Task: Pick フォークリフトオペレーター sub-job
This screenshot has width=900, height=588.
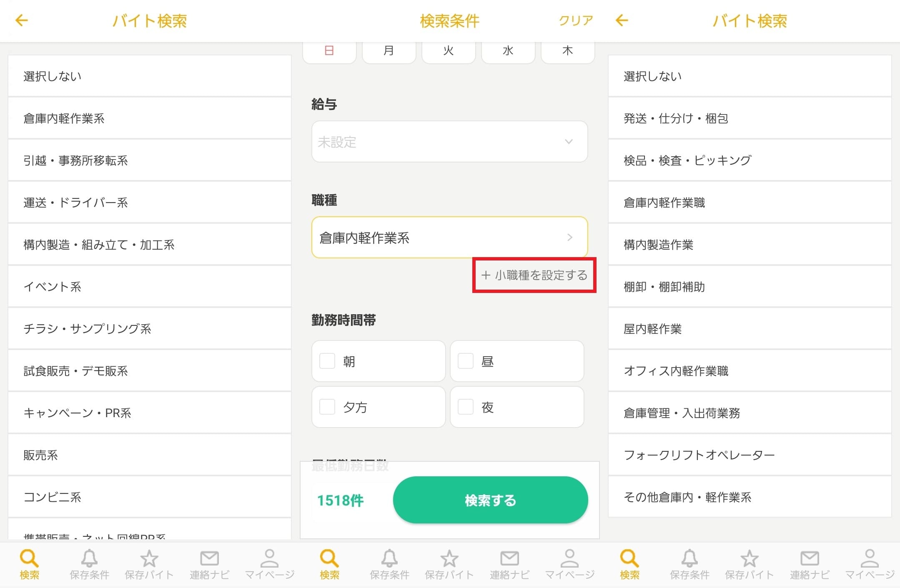Action: pos(750,455)
